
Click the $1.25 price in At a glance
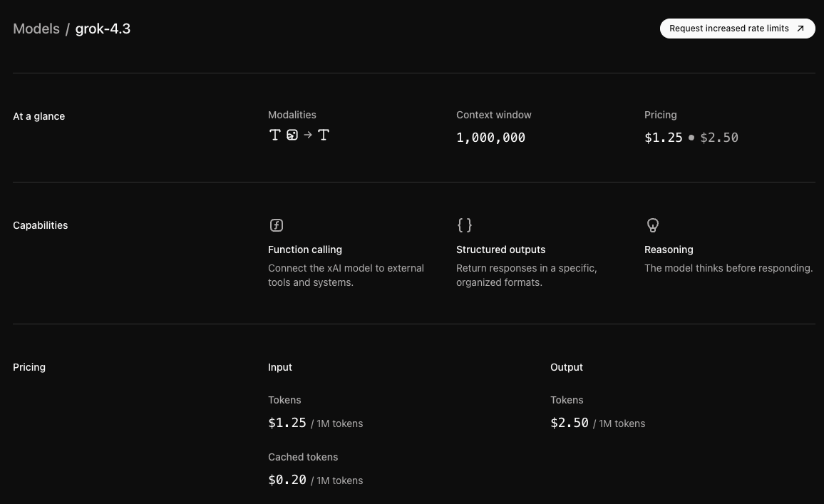(x=663, y=138)
